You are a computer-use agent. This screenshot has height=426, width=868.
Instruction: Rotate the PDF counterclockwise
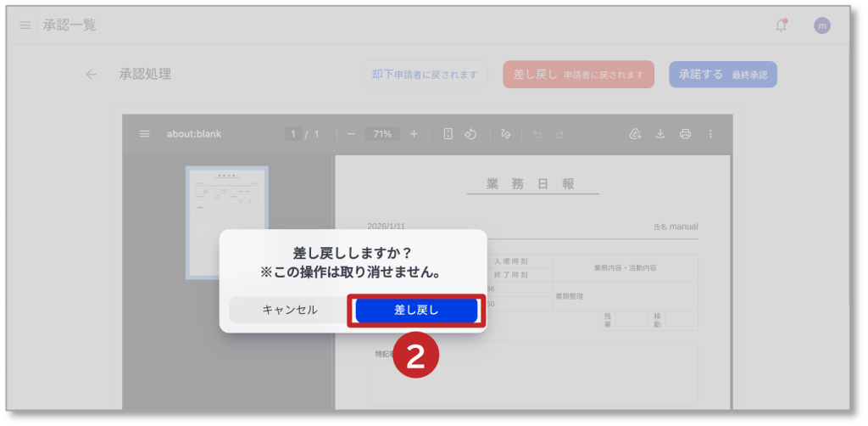click(x=471, y=134)
